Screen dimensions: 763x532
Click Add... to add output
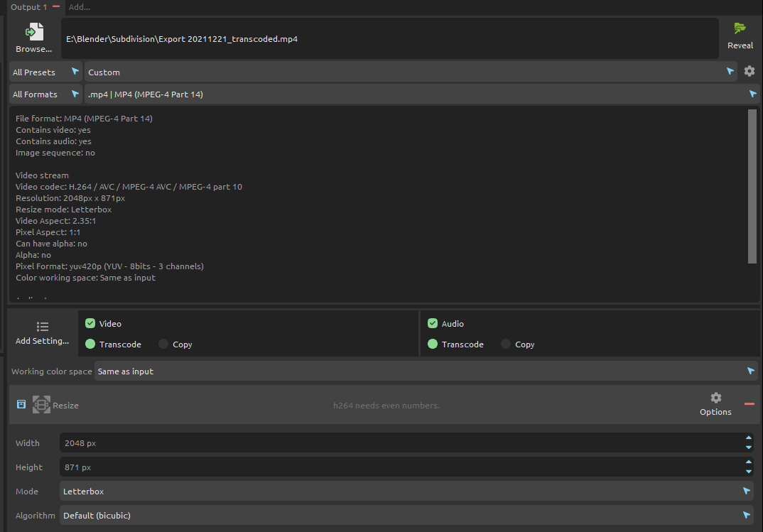pos(80,7)
